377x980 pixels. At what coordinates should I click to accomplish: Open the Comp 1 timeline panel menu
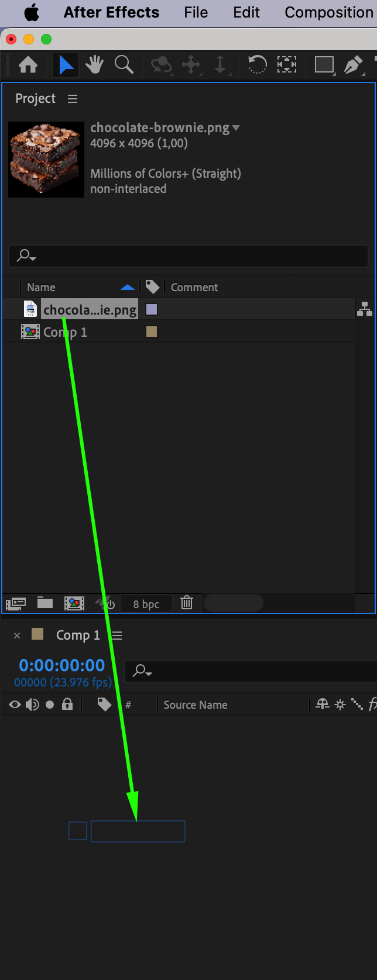point(117,636)
